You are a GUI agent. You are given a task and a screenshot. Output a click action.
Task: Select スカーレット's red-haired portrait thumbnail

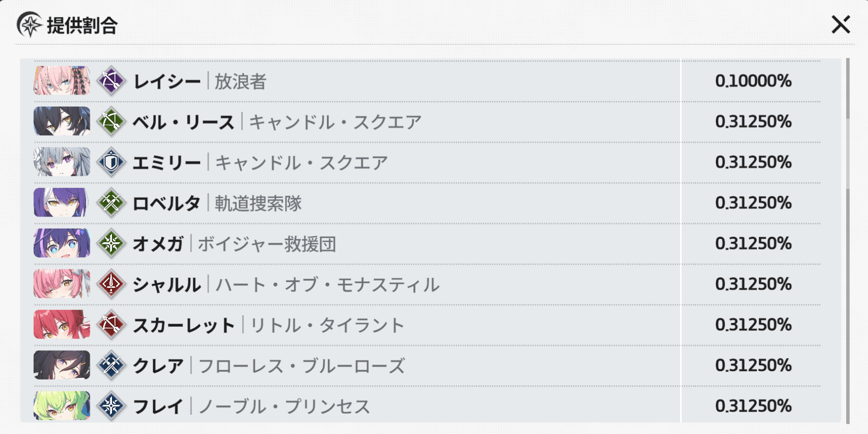click(x=62, y=325)
